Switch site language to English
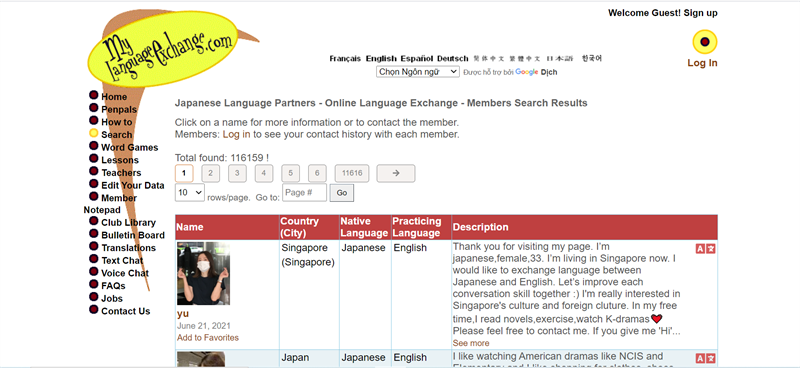800x368 pixels. coord(381,59)
